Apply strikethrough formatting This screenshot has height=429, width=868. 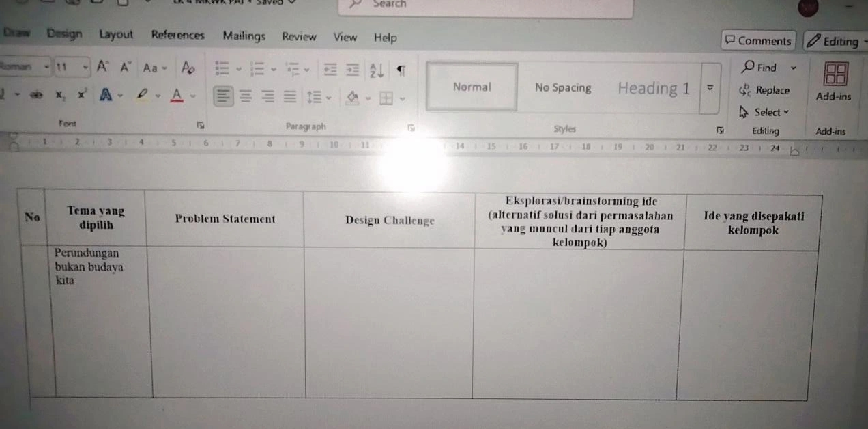pos(35,96)
